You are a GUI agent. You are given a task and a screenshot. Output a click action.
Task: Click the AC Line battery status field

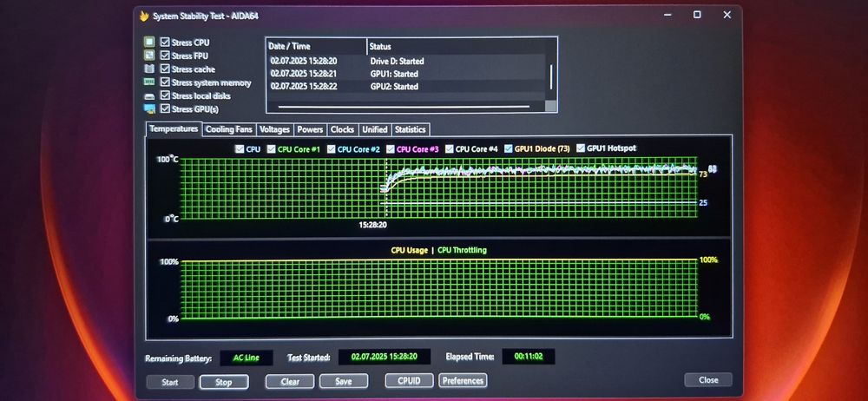point(247,358)
